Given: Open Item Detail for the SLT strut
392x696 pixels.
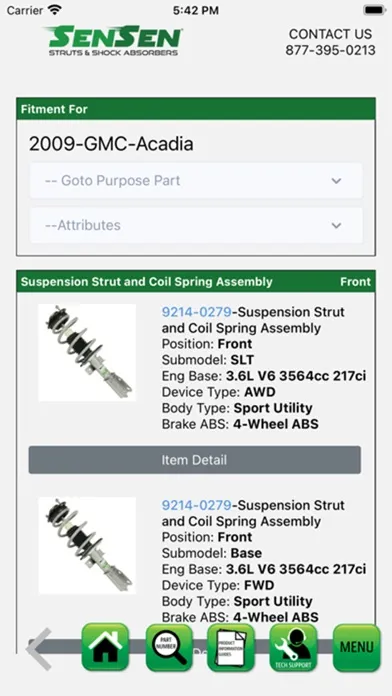Looking at the screenshot, I should (x=194, y=460).
